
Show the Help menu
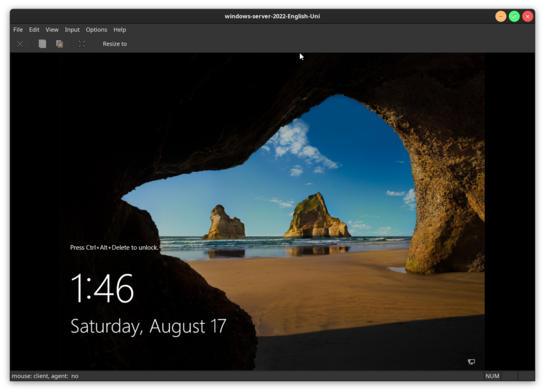[x=120, y=30]
